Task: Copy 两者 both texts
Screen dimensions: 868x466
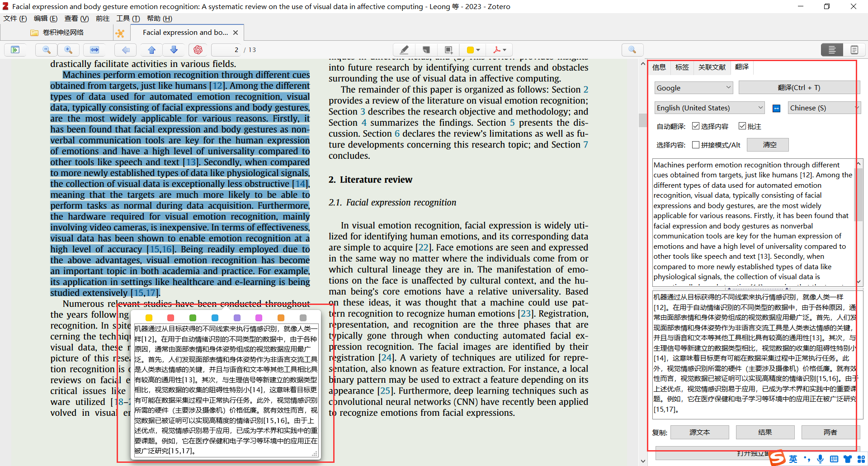Action: 830,433
